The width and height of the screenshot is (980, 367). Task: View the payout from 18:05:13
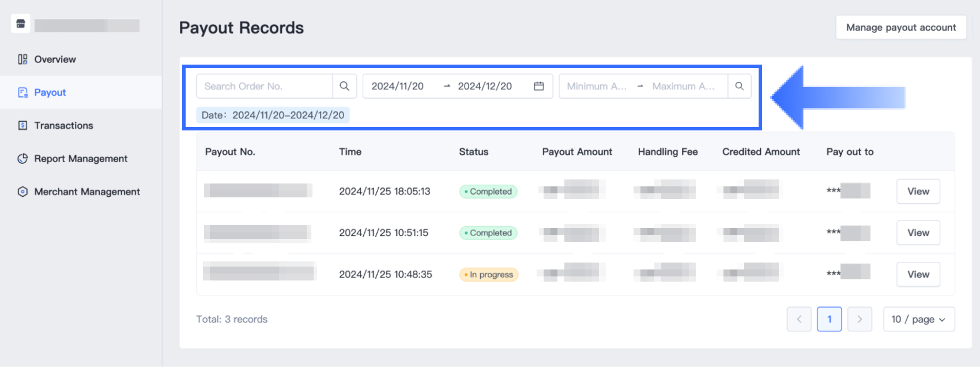[x=918, y=191]
